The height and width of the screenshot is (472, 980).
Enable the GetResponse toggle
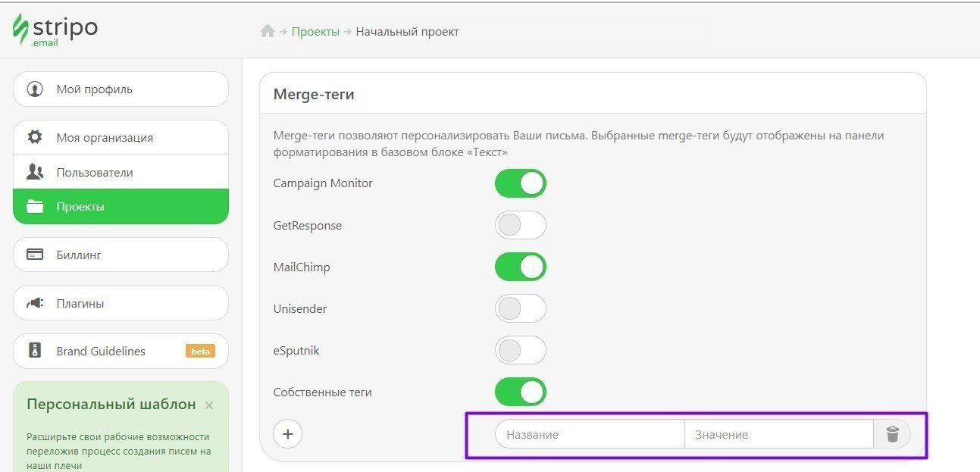tap(521, 225)
